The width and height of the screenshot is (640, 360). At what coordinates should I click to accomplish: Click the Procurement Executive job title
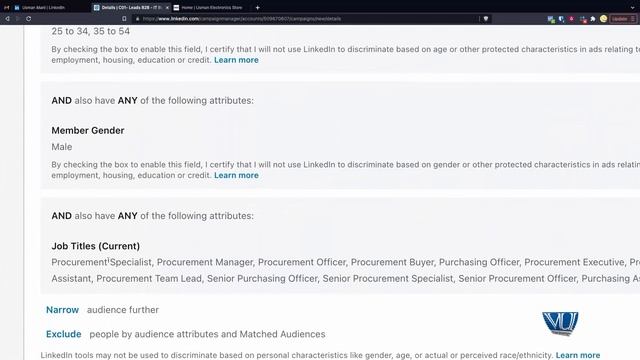point(574,262)
